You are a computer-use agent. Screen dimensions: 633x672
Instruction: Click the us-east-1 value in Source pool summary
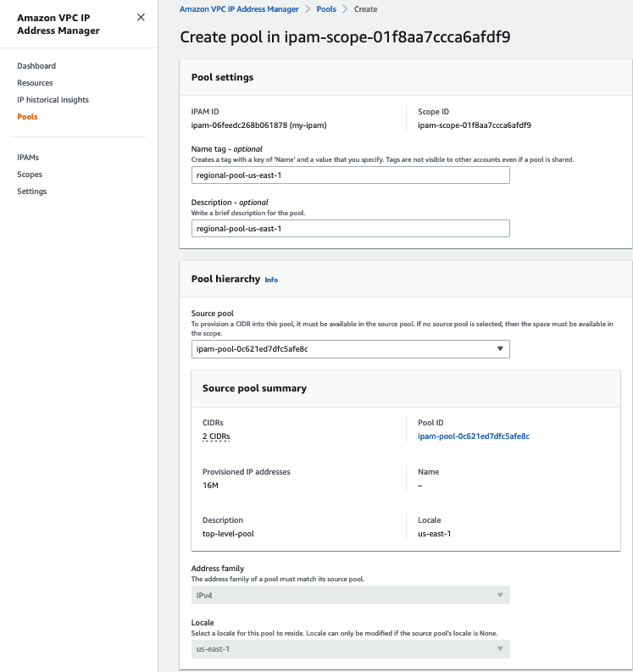pyautogui.click(x=434, y=534)
